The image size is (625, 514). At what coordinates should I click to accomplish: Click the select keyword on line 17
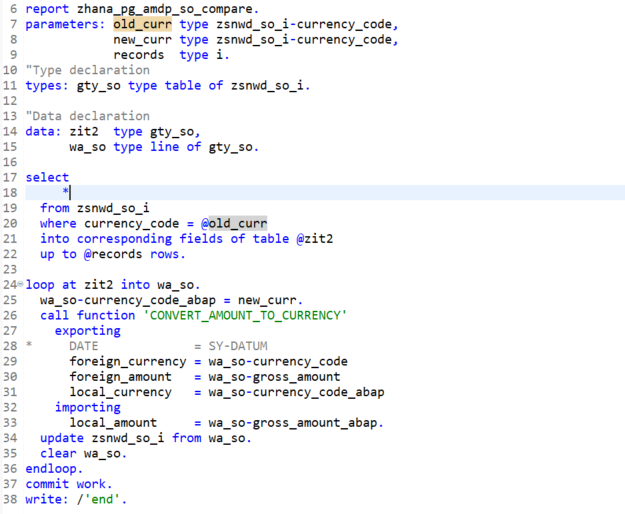(47, 177)
